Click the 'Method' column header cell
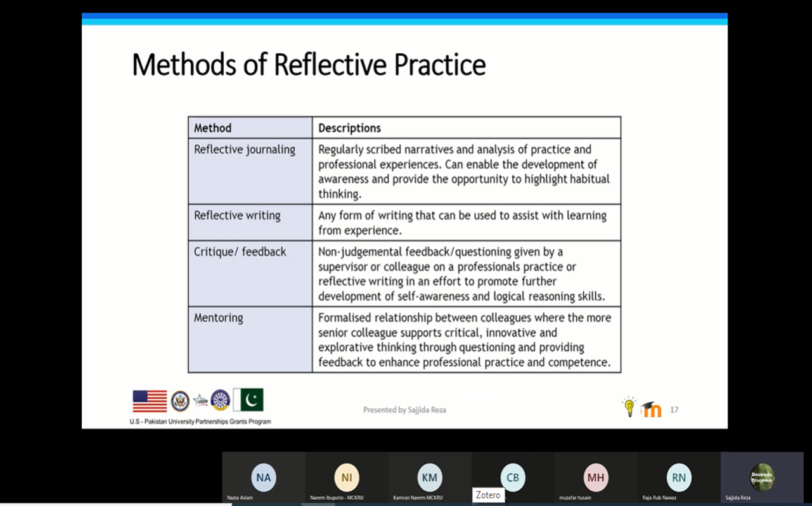 (x=250, y=127)
